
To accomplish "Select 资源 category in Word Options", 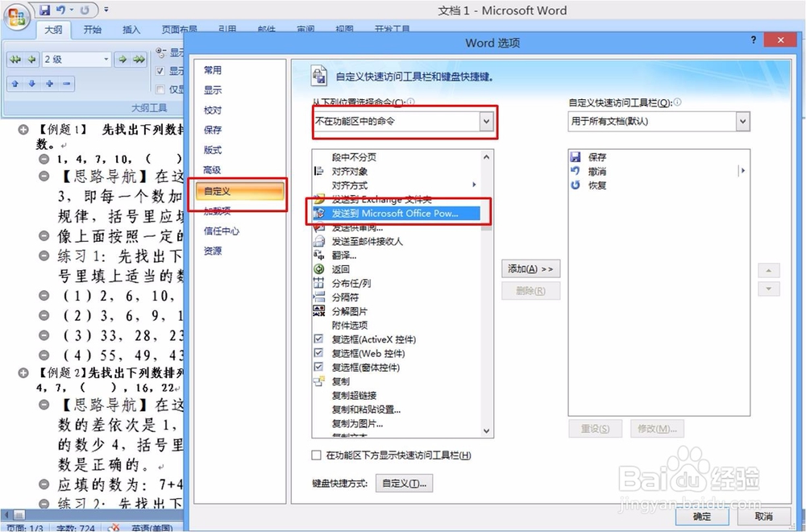I will point(212,251).
